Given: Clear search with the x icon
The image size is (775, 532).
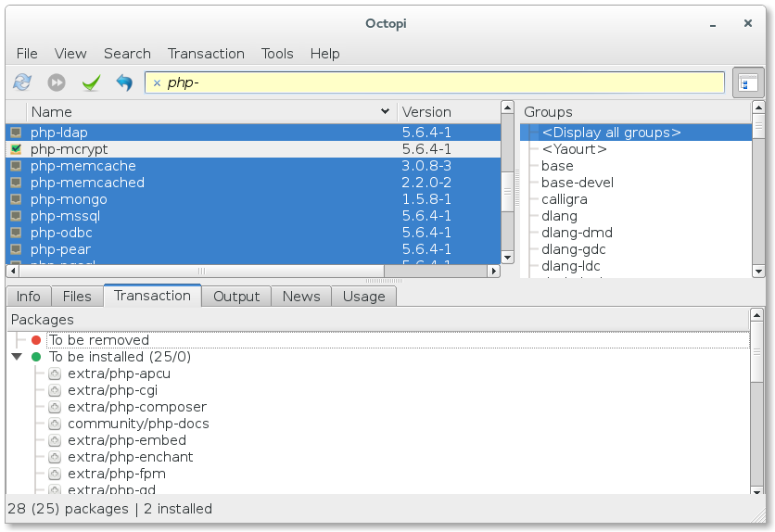Looking at the screenshot, I should [x=157, y=83].
